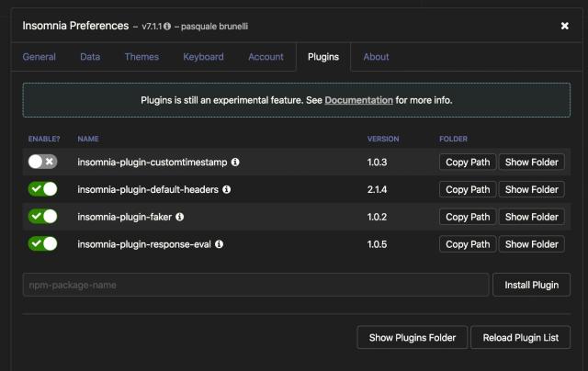Focus the npm-package-name input field
This screenshot has height=371, width=588.
tap(255, 285)
